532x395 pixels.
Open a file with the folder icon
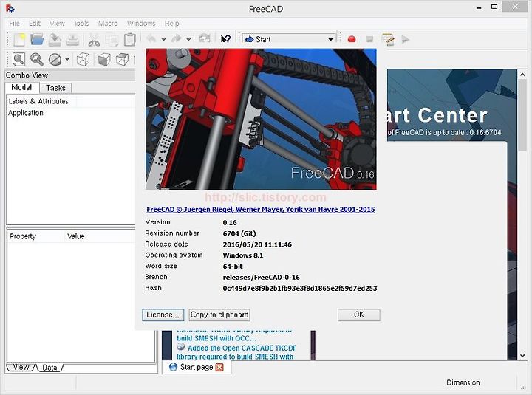pyautogui.click(x=37, y=39)
